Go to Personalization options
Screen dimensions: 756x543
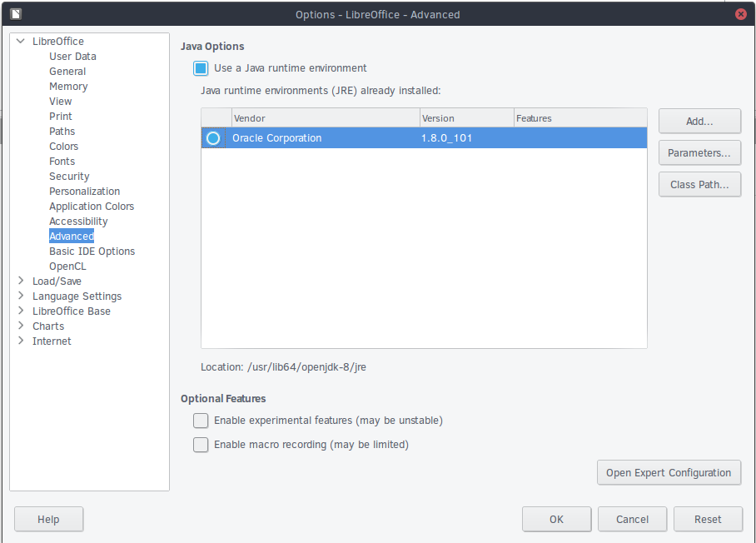click(84, 192)
